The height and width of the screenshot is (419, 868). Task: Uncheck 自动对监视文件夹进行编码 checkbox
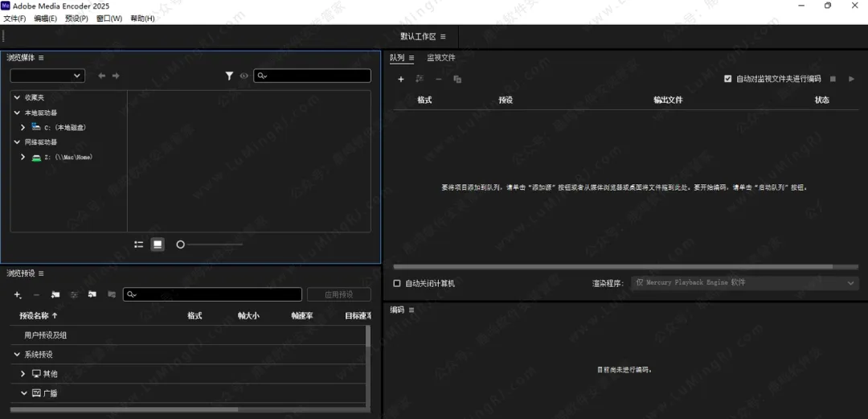[x=727, y=79]
